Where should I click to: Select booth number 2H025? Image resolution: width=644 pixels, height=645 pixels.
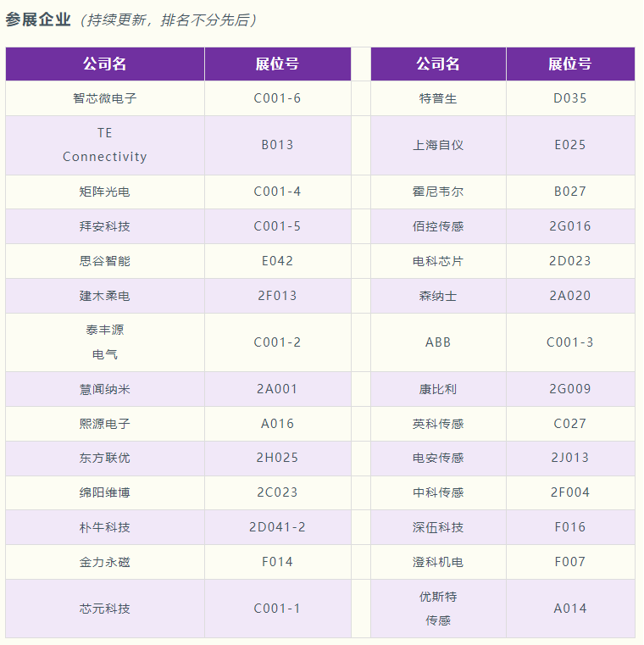coord(278,458)
